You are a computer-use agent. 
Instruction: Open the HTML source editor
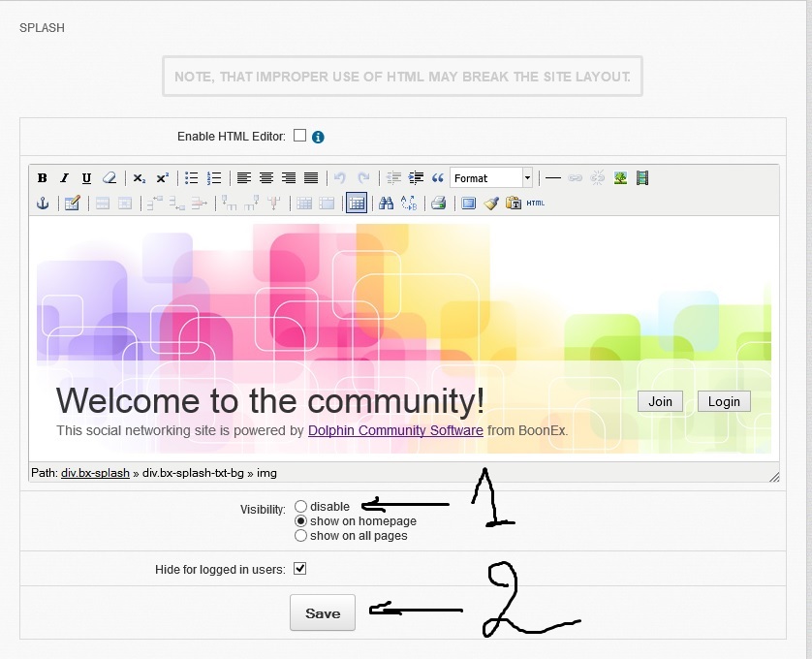pyautogui.click(x=536, y=204)
